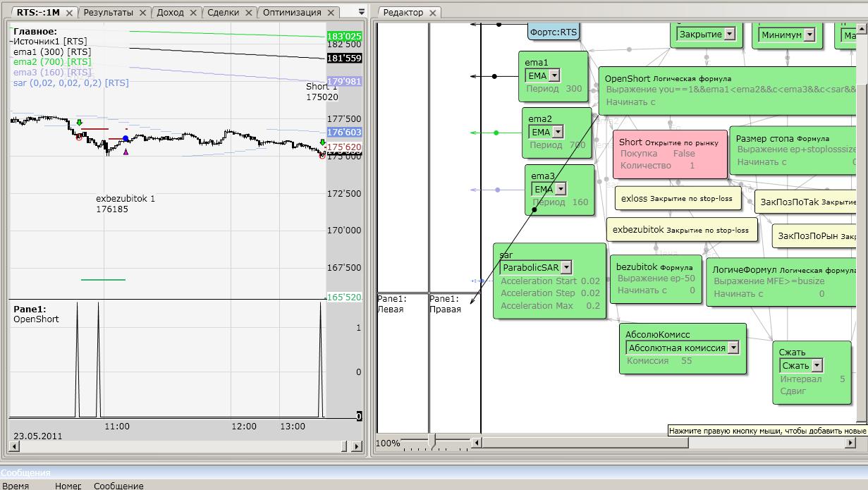Open the Минимум dropdown at top
Screen dimensions: 868x490
pos(809,34)
